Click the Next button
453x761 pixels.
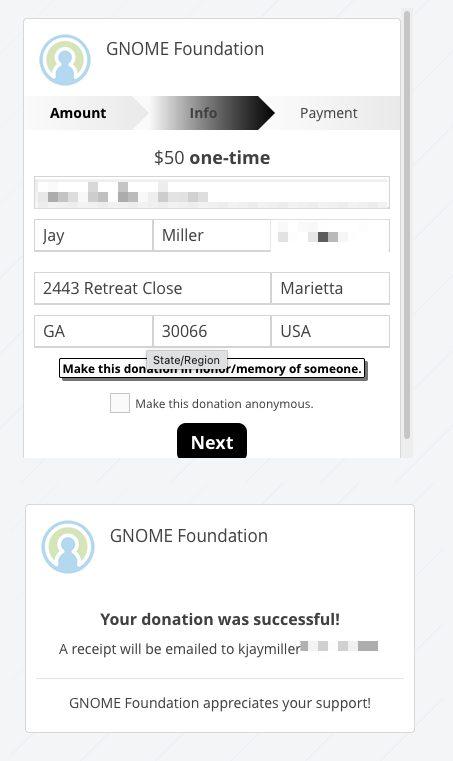212,442
